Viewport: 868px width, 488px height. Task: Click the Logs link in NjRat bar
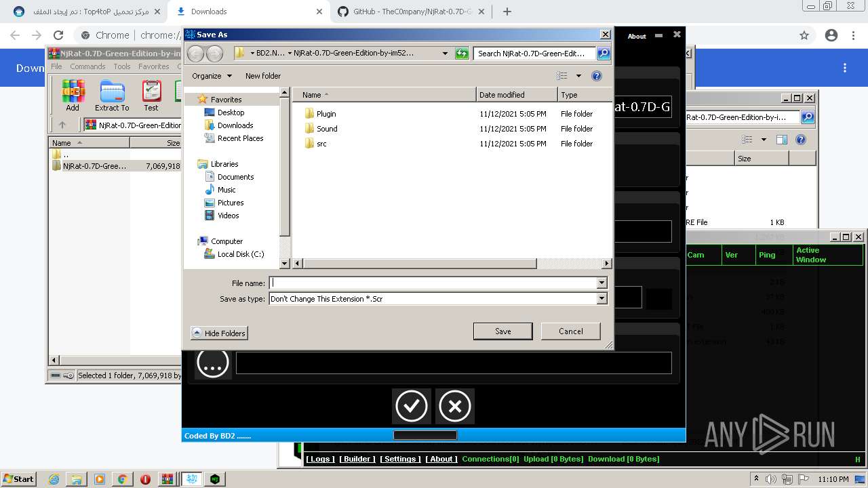(x=320, y=459)
